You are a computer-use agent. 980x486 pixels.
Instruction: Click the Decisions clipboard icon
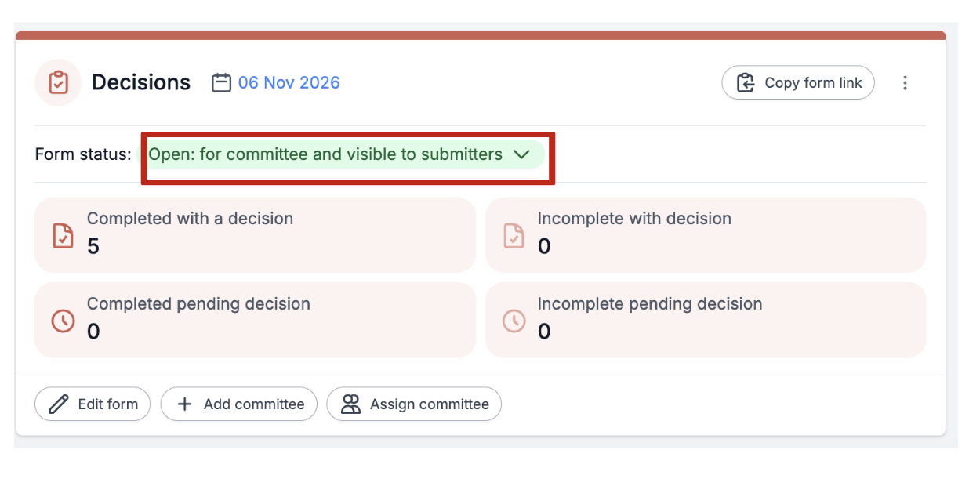pyautogui.click(x=58, y=82)
